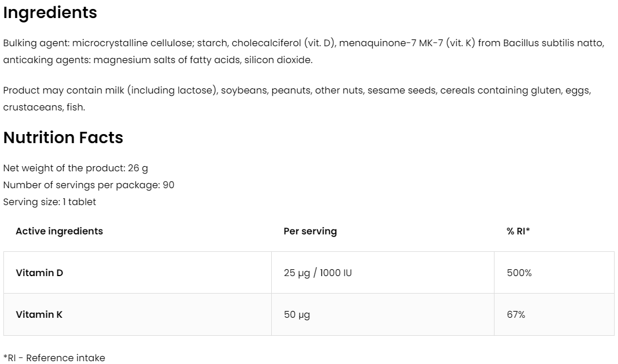
Task: Click the Active ingredients column header
Action: tap(59, 231)
